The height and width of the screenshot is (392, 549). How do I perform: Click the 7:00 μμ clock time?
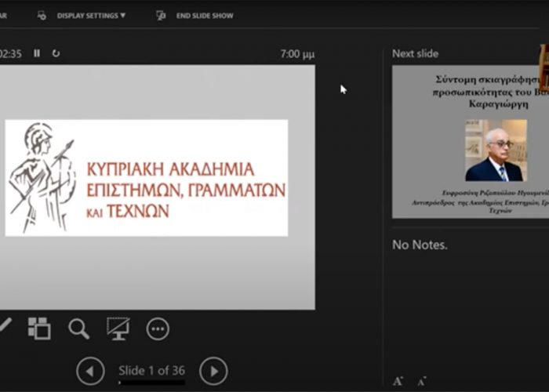[297, 54]
